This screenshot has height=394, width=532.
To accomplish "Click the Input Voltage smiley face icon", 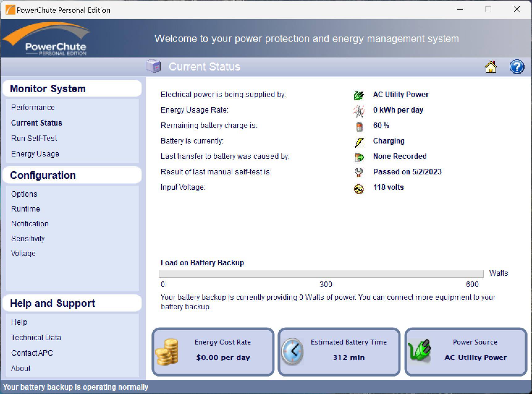I will [359, 188].
